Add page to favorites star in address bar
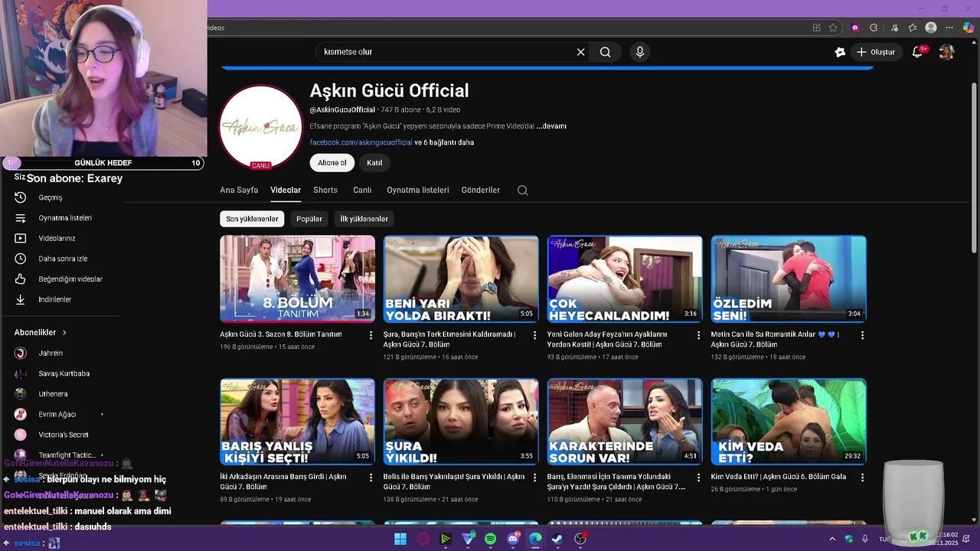980x551 pixels. [x=833, y=28]
